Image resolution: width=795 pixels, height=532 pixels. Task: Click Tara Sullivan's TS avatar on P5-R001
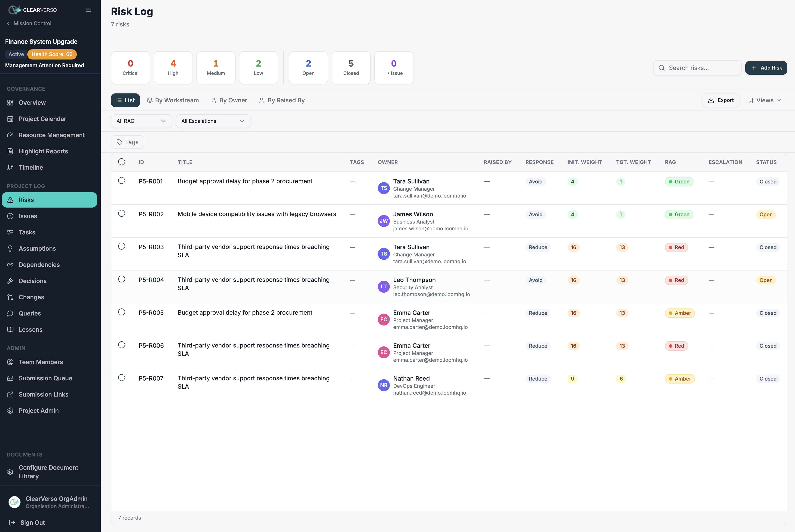click(x=384, y=188)
